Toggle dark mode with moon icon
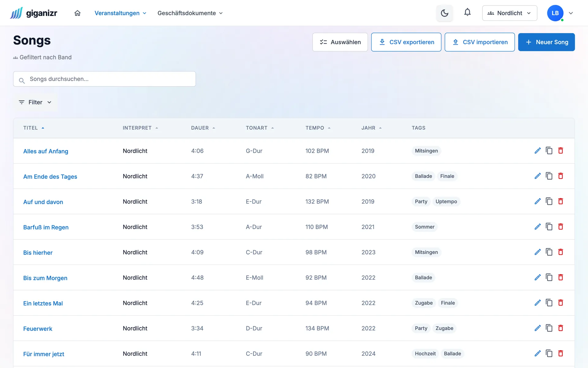This screenshot has width=588, height=368. coord(444,13)
